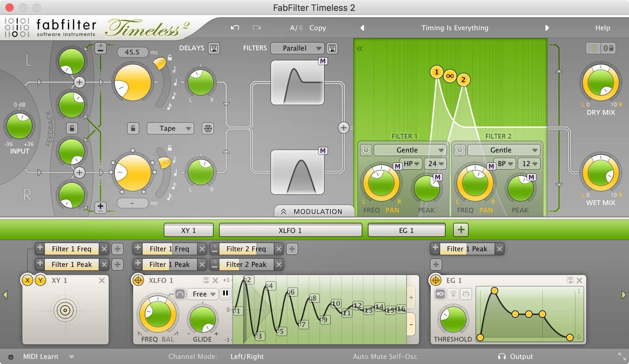
Task: Toggle Filter 1 power on or off
Action: point(366,150)
